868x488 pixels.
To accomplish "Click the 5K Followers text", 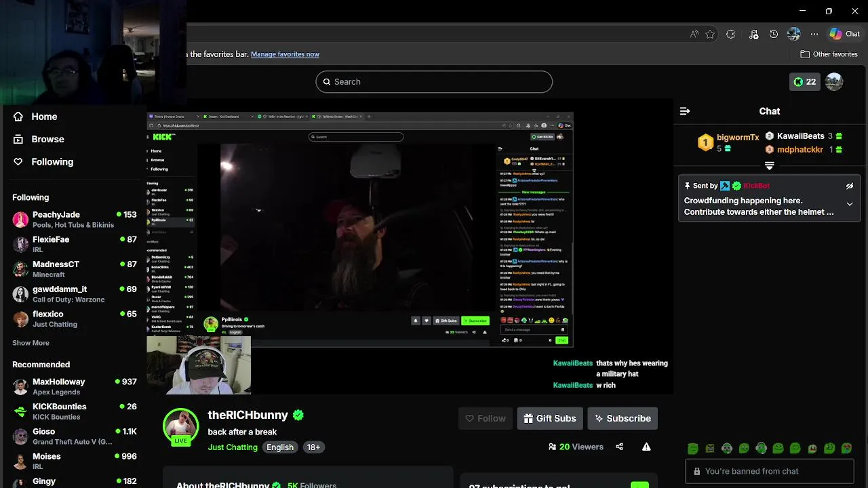I will (312, 485).
